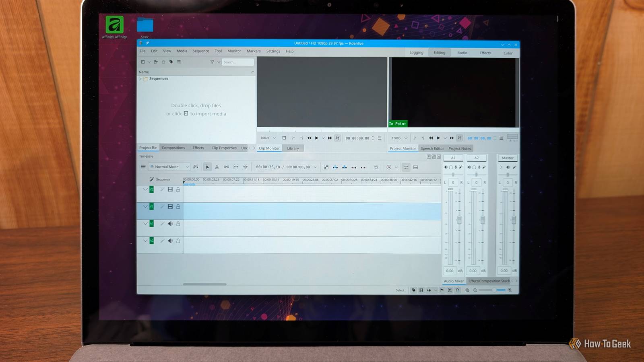Switch to the Color workspace
Viewport: 644px width, 362px height.
(x=508, y=53)
